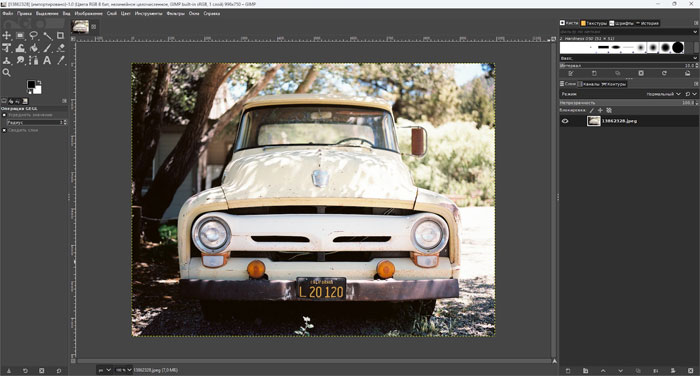Open brush as image
Viewport: 700px width, 376px height.
688,73
